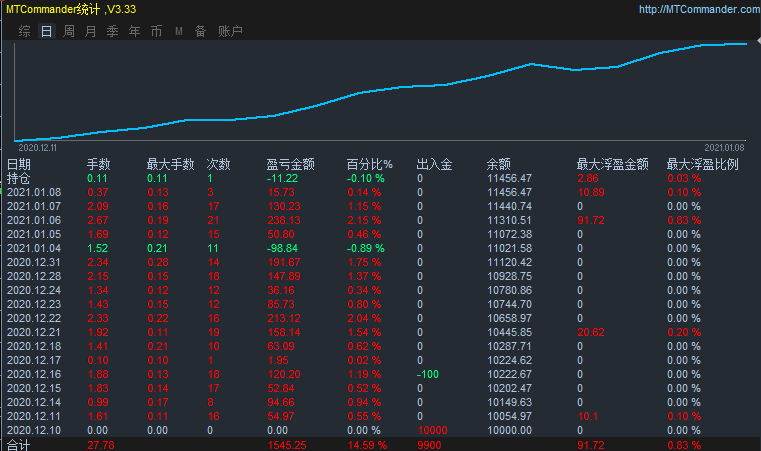Select the 2020.12.10 date row
This screenshot has height=451, width=761.
tap(34, 431)
